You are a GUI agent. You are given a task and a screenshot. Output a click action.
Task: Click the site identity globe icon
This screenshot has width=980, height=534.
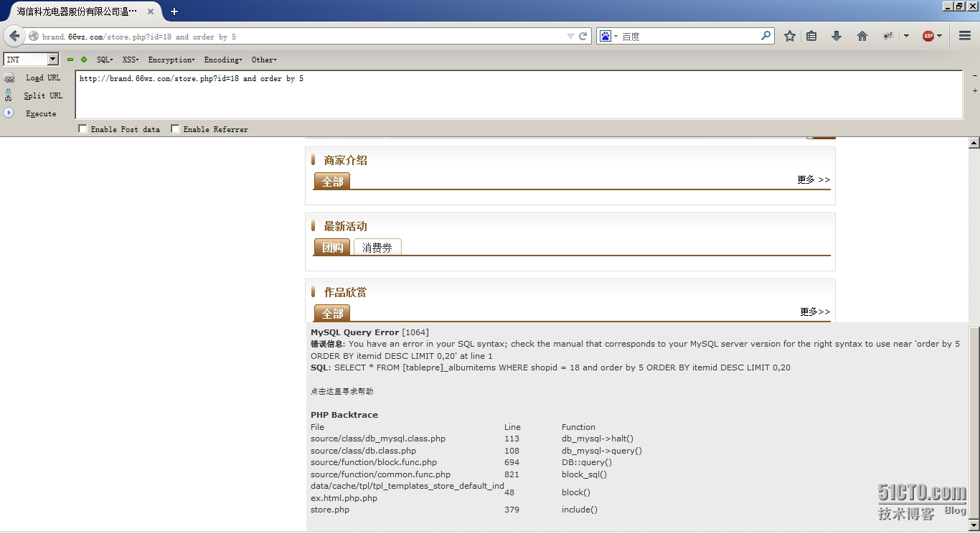click(x=34, y=36)
